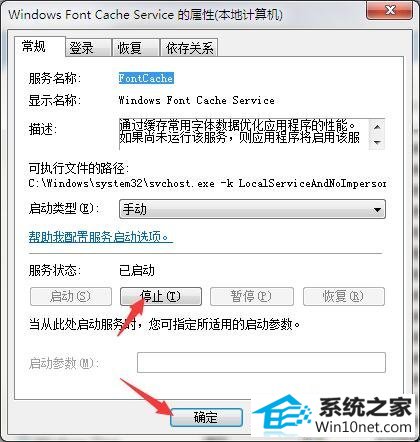Click the Windows Font Cache Service display name
420x442 pixels.
click(197, 100)
